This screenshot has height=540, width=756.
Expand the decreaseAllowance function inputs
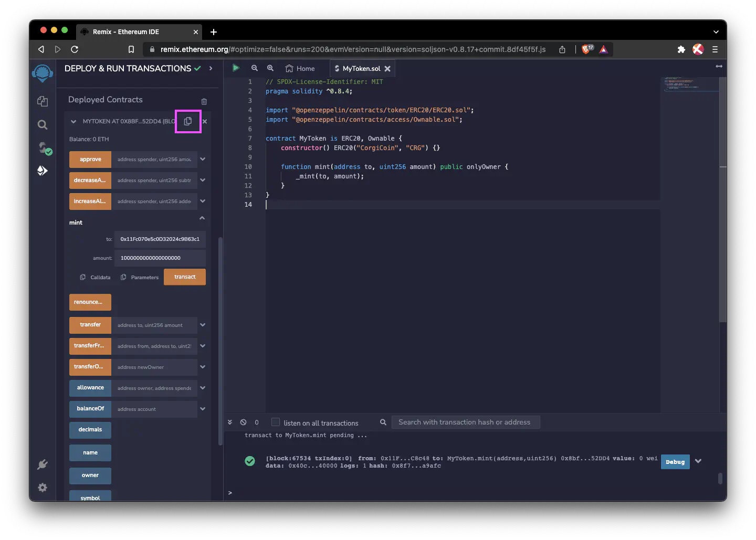coord(203,180)
